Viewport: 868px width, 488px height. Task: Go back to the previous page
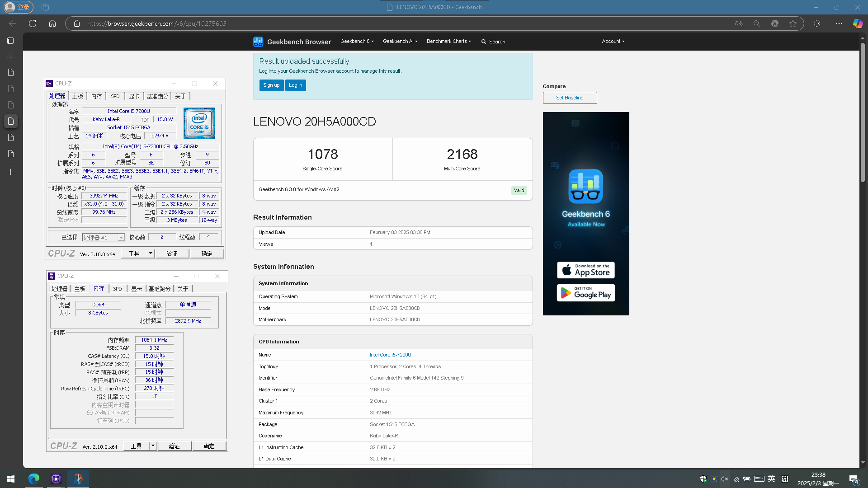13,23
